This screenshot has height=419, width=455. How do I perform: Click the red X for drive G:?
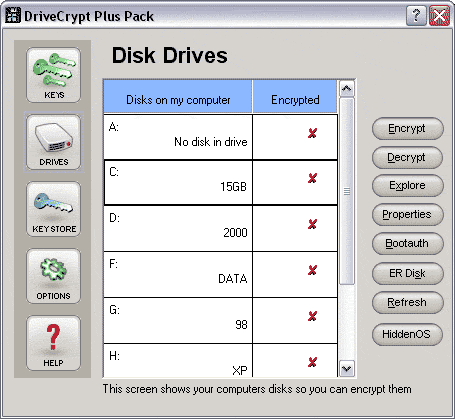(x=312, y=316)
